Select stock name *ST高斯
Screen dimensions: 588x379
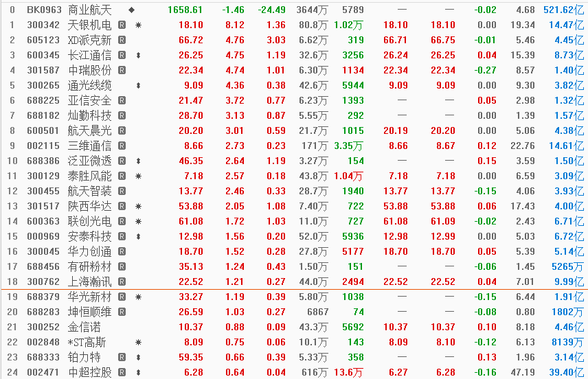tap(87, 342)
